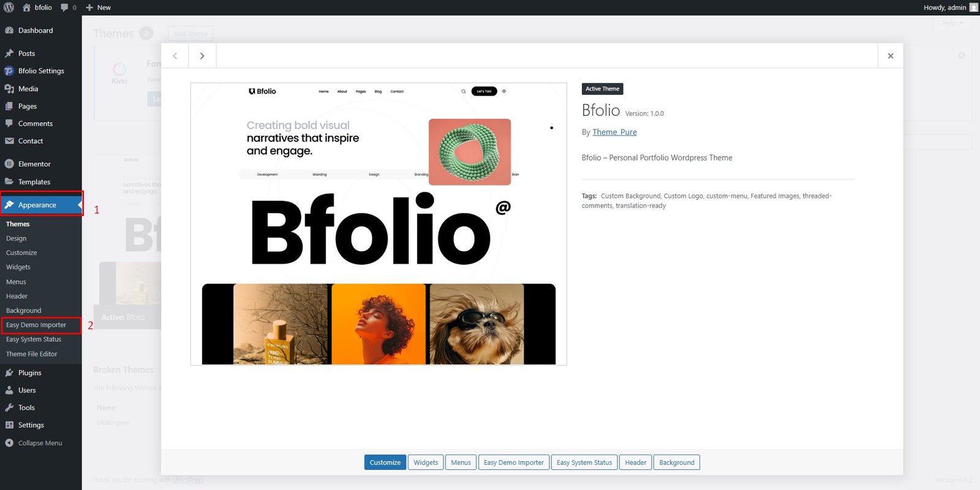980x490 pixels.
Task: Click the Appearance paintbrush icon
Action: pos(9,205)
